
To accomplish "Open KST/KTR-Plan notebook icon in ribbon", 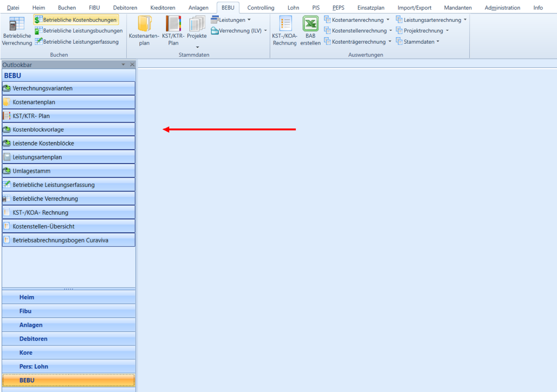I will (173, 24).
